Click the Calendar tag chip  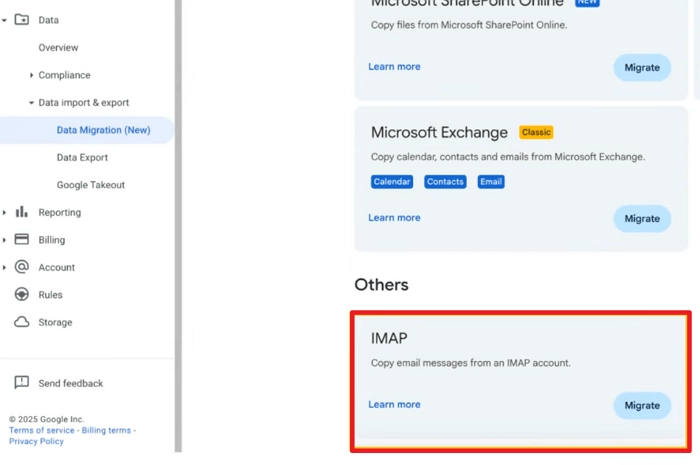pyautogui.click(x=392, y=182)
